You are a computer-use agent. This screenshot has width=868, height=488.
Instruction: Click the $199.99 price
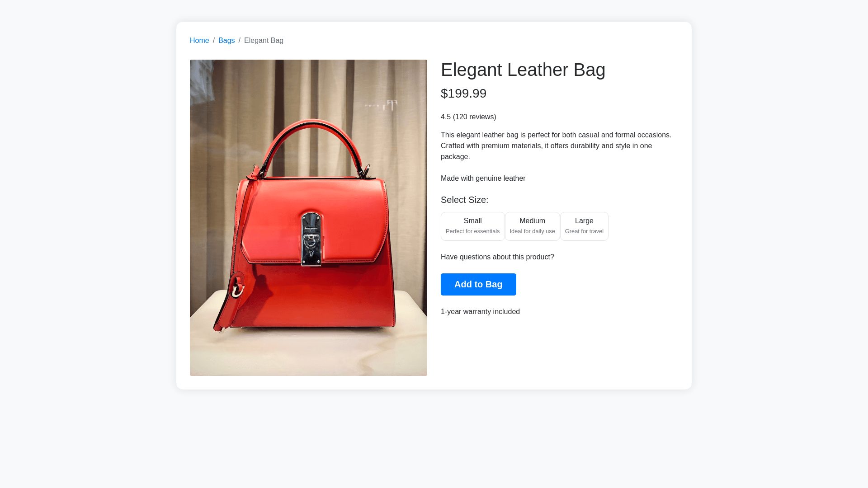coord(463,94)
